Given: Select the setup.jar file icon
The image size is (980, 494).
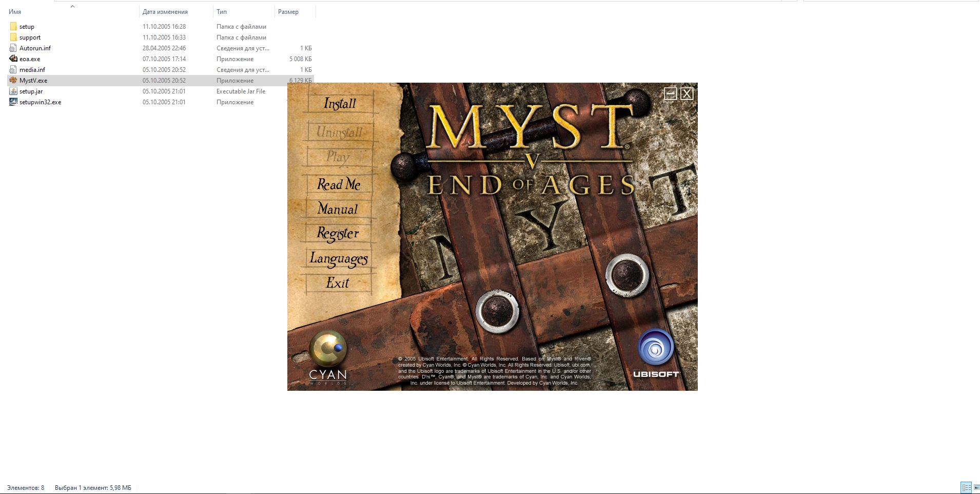Looking at the screenshot, I should (13, 91).
